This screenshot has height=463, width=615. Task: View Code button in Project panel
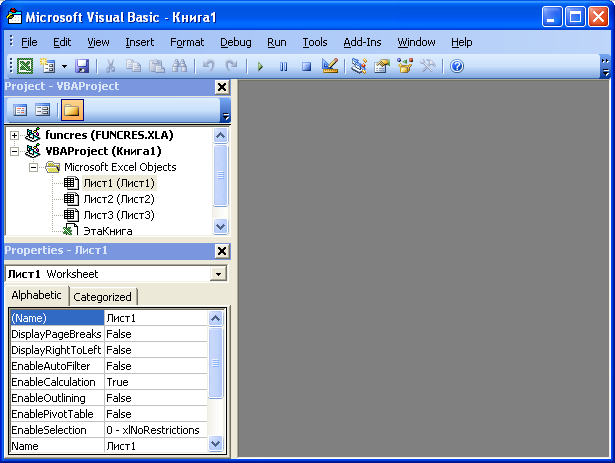[x=20, y=110]
